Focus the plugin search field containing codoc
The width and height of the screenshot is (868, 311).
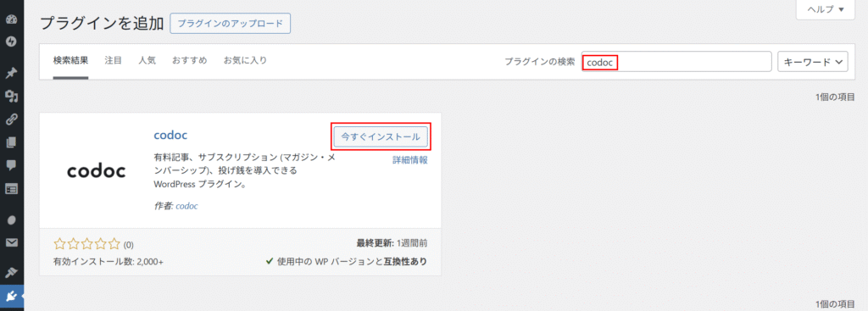(676, 62)
